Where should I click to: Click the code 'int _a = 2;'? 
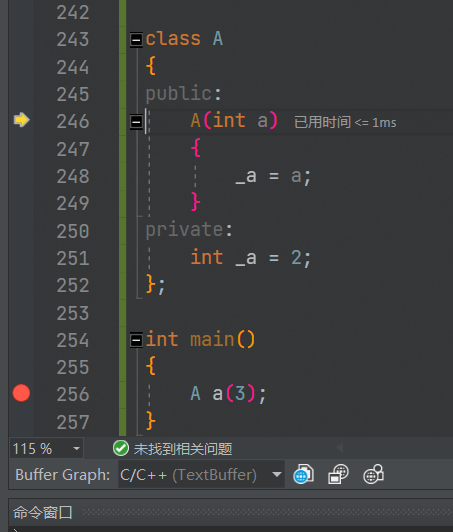click(x=250, y=258)
